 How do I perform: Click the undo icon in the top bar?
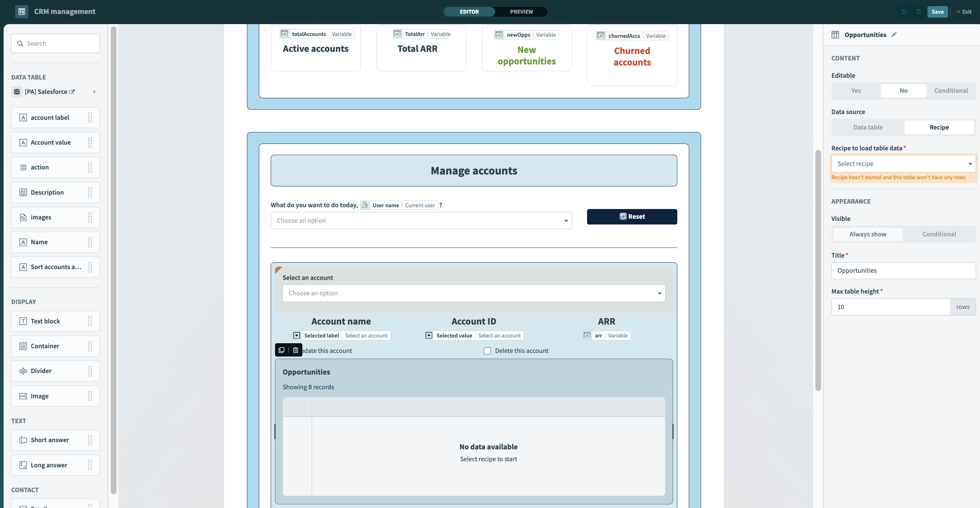click(904, 12)
